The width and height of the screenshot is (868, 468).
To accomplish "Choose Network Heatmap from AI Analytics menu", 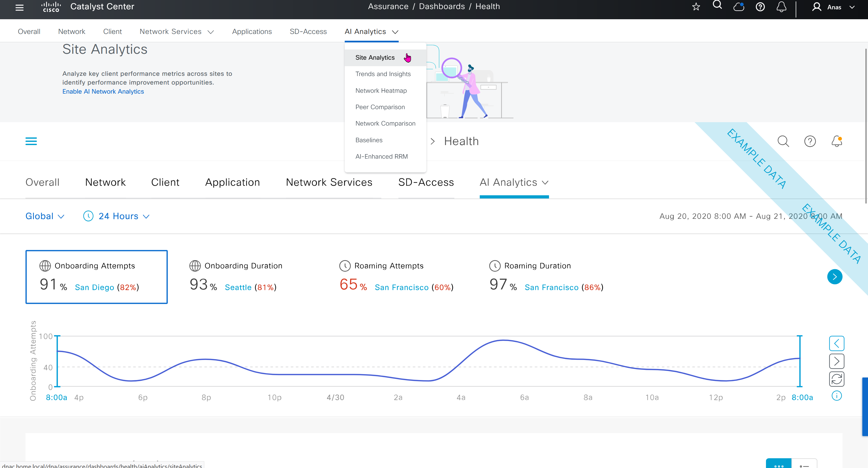I will pos(381,90).
